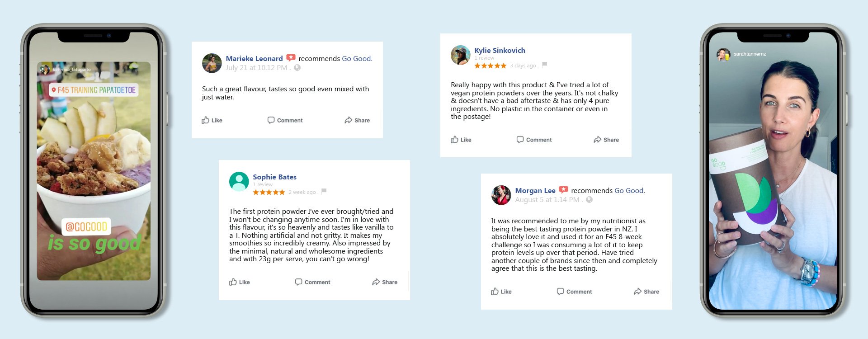This screenshot has width=868, height=339.
Task: Click globe privacy icon on Marieke's post
Action: point(297,68)
